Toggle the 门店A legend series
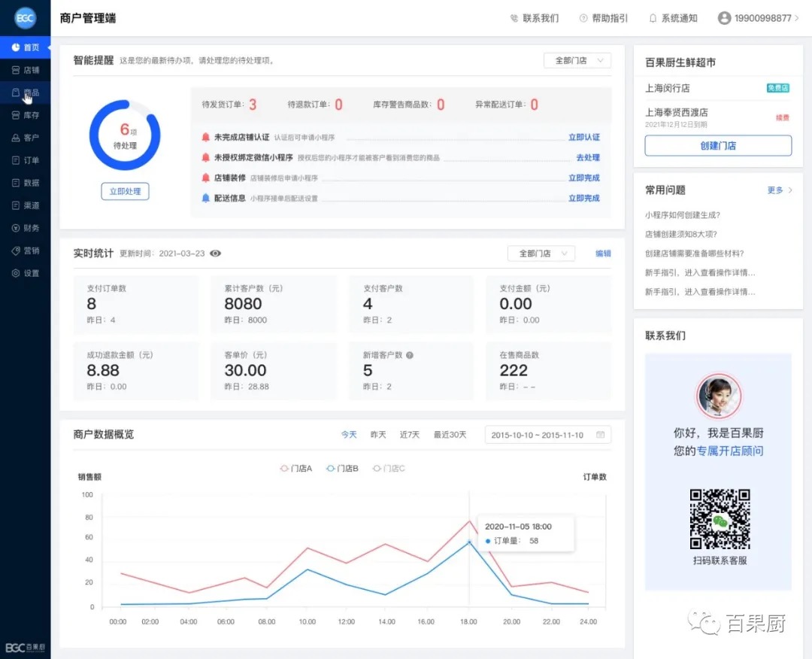 click(x=296, y=469)
